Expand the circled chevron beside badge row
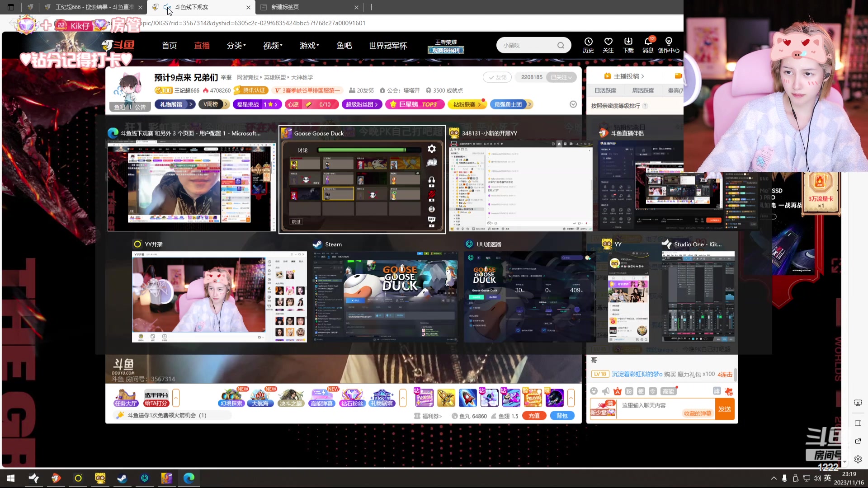The width and height of the screenshot is (868, 488). pos(573,104)
